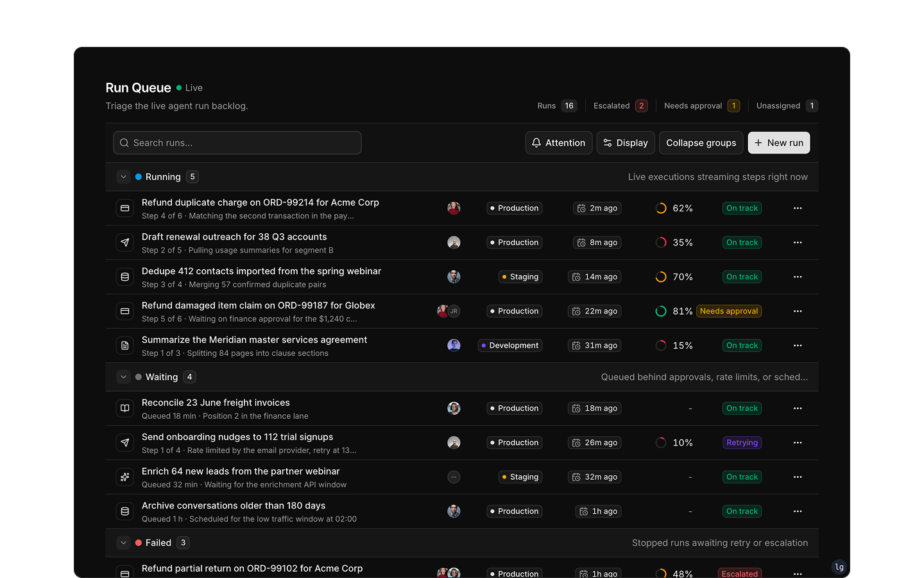Image resolution: width=924 pixels, height=578 pixels.
Task: Toggle Collapse groups
Action: pos(701,143)
